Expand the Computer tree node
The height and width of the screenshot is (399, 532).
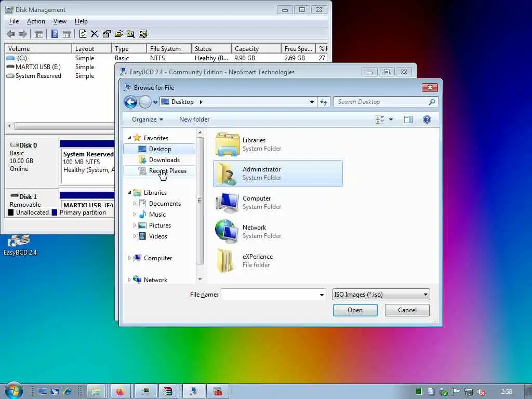(x=129, y=258)
